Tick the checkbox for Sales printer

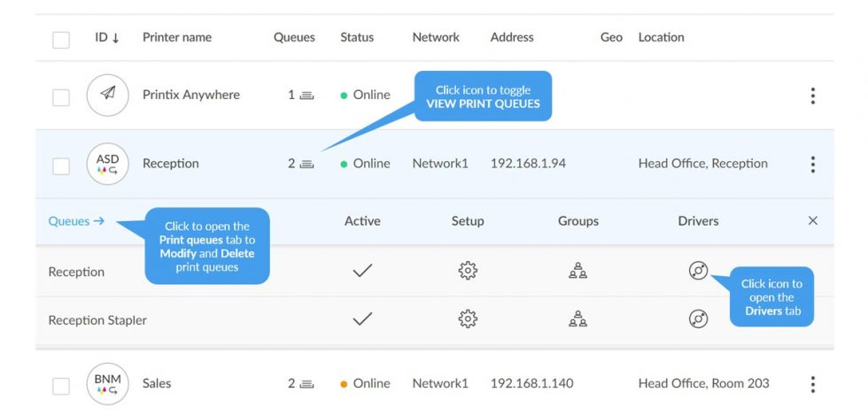(61, 386)
